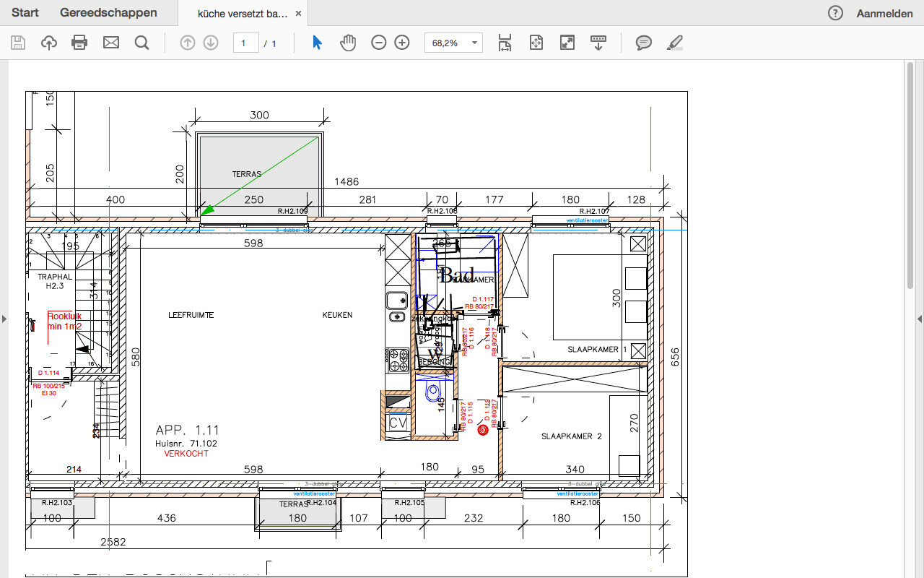Go to the Start tab
The width and height of the screenshot is (924, 578).
[25, 13]
